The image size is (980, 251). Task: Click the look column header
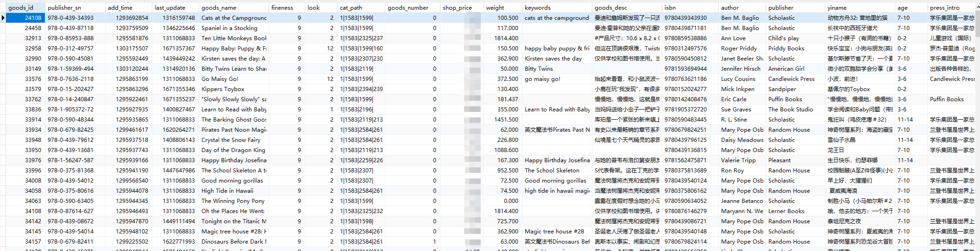pyautogui.click(x=321, y=7)
